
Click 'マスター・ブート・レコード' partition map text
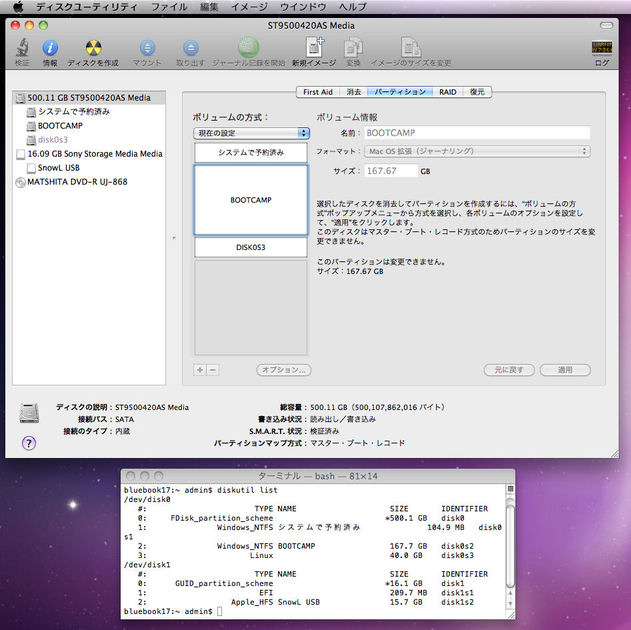click(357, 443)
